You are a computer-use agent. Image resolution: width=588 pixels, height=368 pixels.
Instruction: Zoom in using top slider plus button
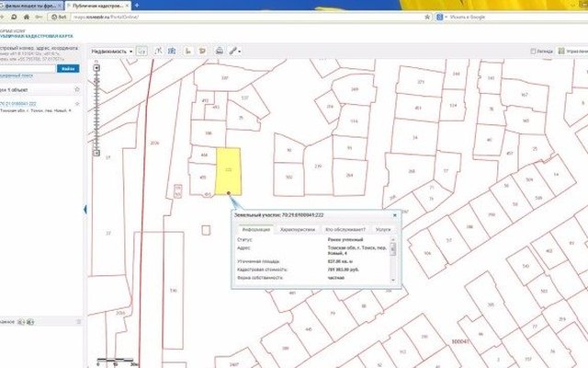[x=96, y=68]
